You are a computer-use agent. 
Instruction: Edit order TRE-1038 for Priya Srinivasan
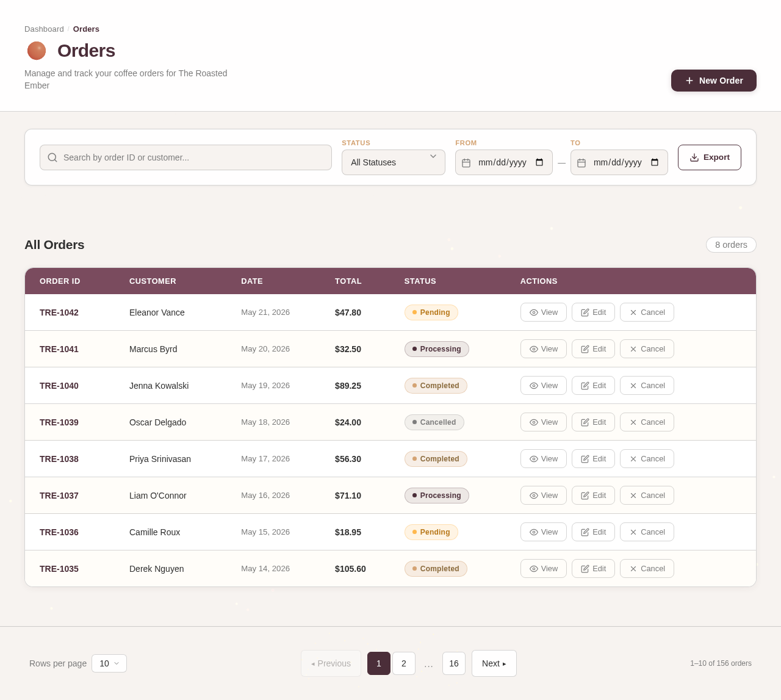(593, 459)
